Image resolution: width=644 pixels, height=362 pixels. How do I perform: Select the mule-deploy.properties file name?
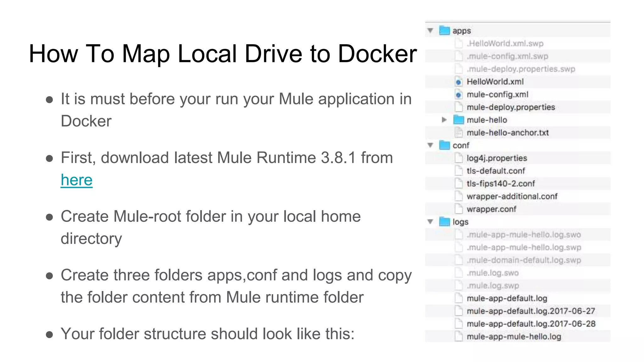[511, 107]
